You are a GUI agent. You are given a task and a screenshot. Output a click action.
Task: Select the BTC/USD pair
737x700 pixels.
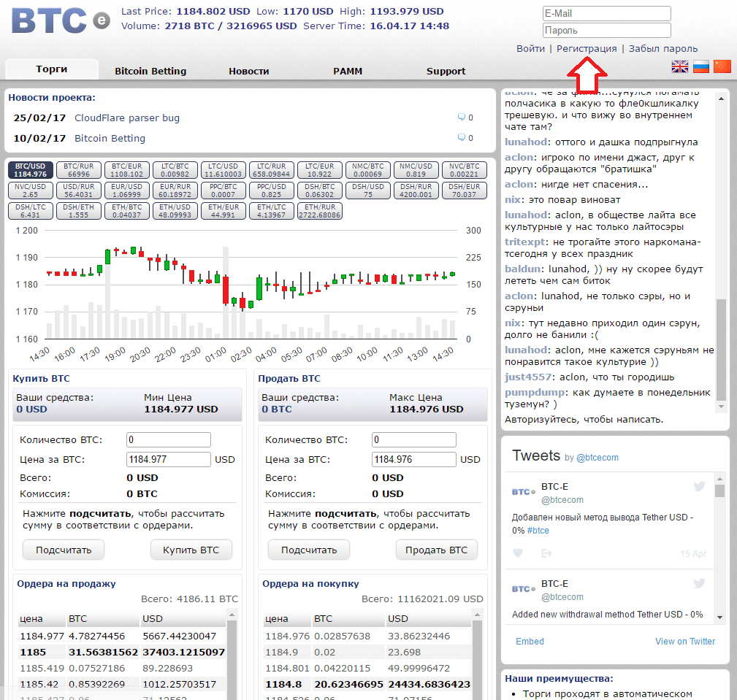pos(31,170)
